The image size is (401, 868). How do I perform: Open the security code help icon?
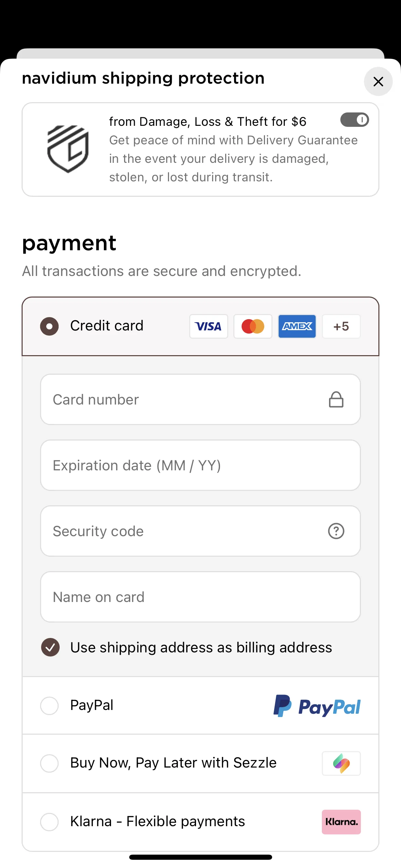(336, 531)
